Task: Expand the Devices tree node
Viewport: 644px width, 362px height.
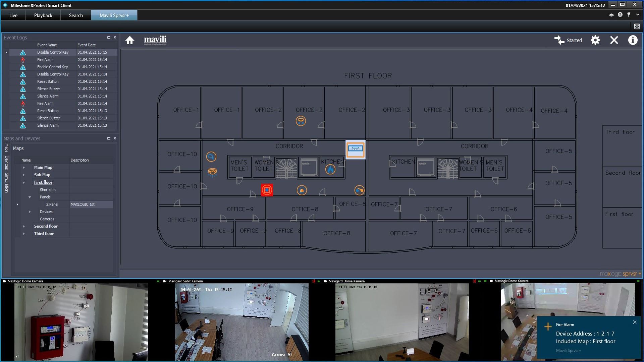Action: point(30,212)
